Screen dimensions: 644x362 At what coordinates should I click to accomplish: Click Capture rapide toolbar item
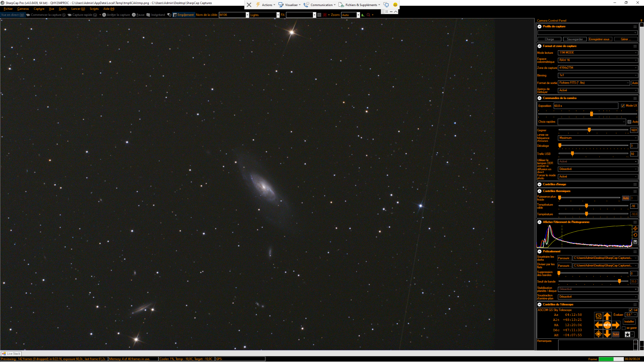coord(82,15)
